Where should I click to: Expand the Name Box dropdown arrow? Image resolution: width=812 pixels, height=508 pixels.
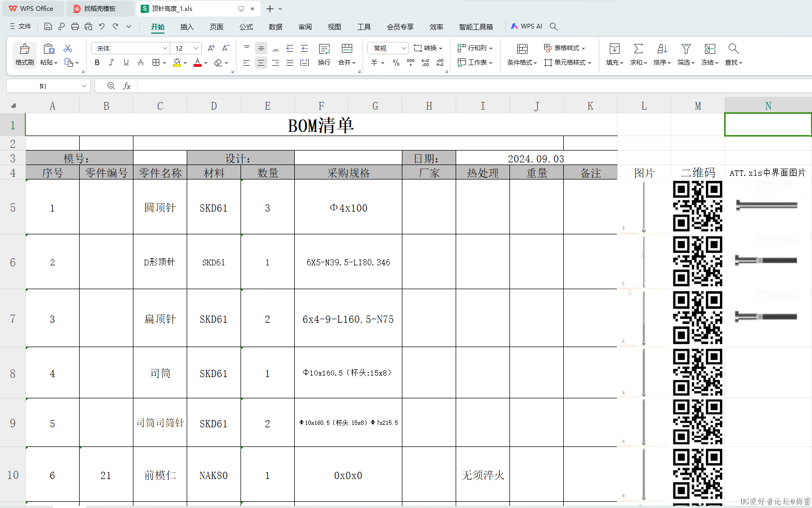(84, 86)
